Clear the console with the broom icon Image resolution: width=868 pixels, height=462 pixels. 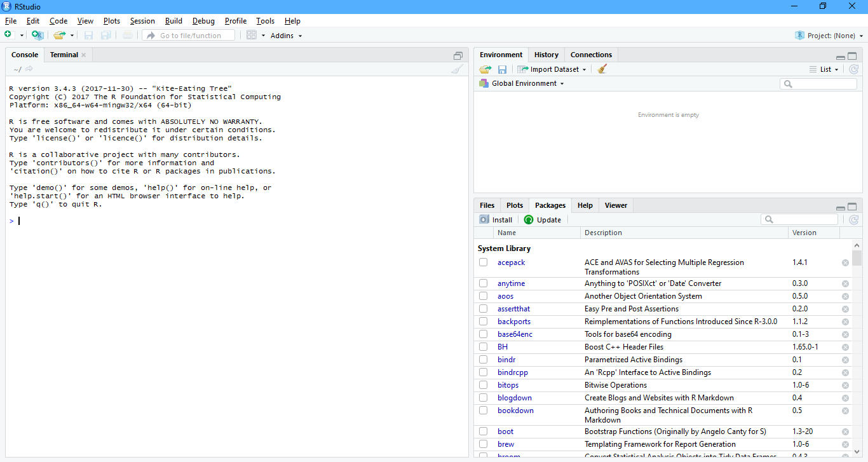click(x=457, y=69)
